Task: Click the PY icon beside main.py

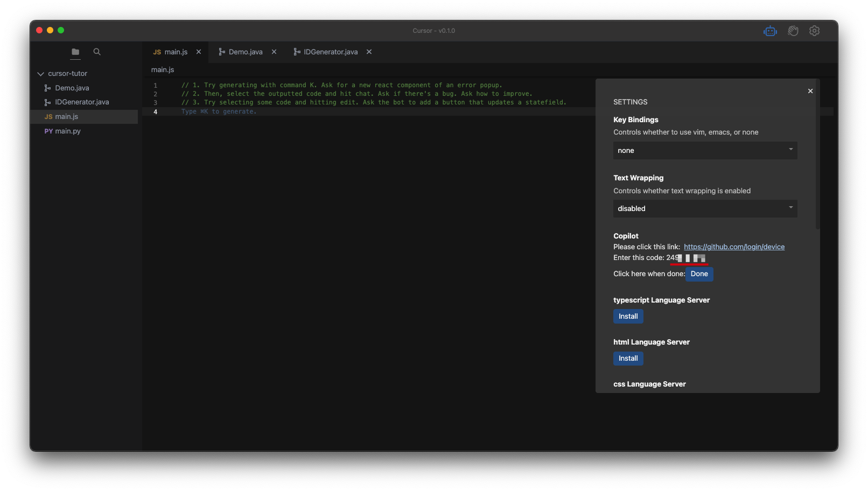Action: [x=48, y=131]
